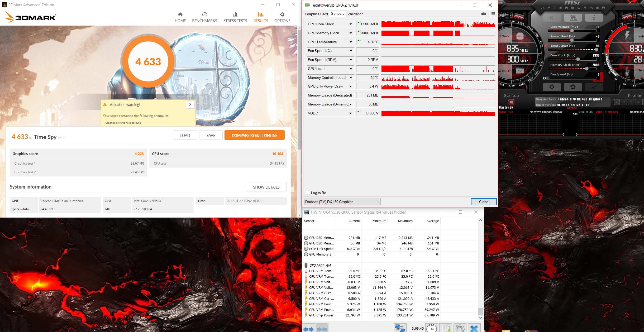The height and width of the screenshot is (332, 644).
Task: Open the BENCHMARKS section in 3DMark
Action: point(204,17)
